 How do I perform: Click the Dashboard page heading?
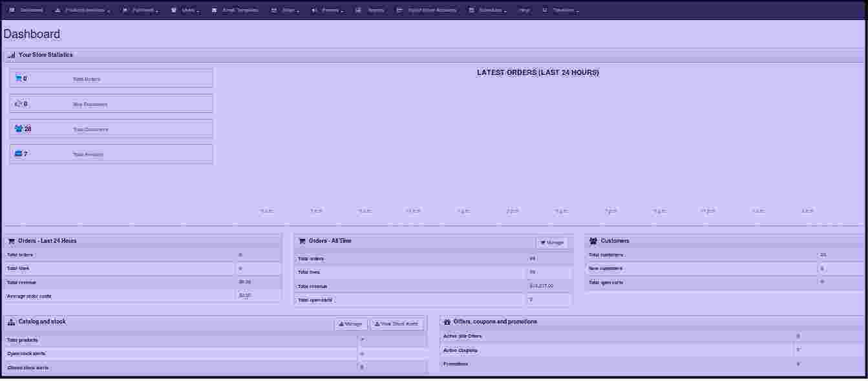point(32,34)
